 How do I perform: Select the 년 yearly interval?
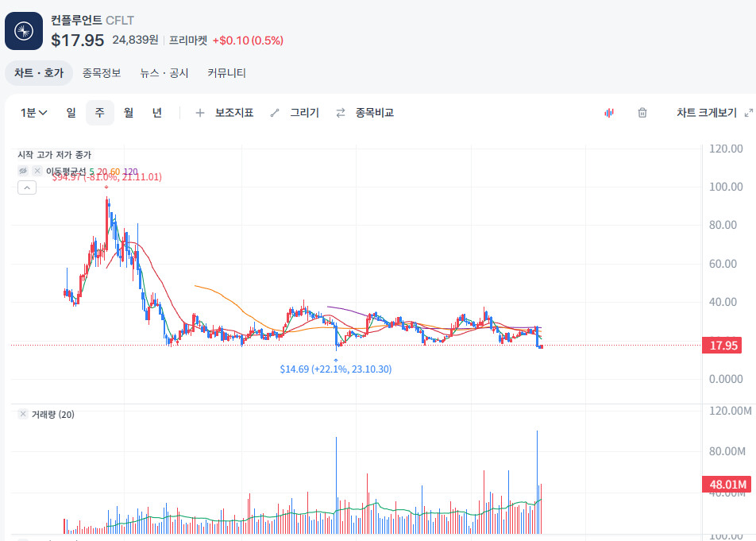[156, 113]
